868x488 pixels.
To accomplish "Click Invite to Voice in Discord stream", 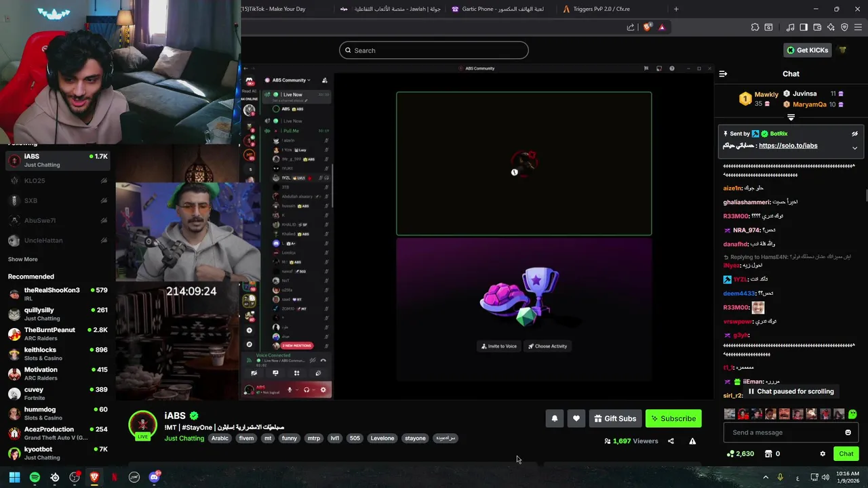I will click(x=499, y=346).
